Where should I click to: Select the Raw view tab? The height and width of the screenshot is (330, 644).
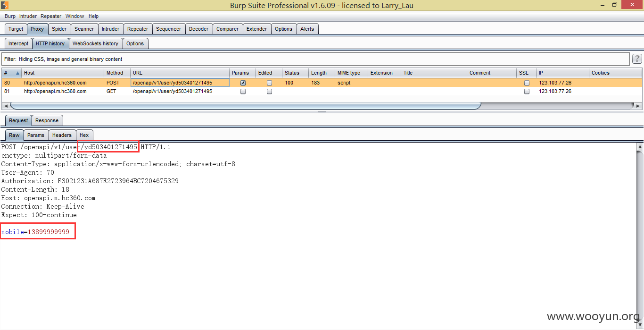(x=14, y=135)
